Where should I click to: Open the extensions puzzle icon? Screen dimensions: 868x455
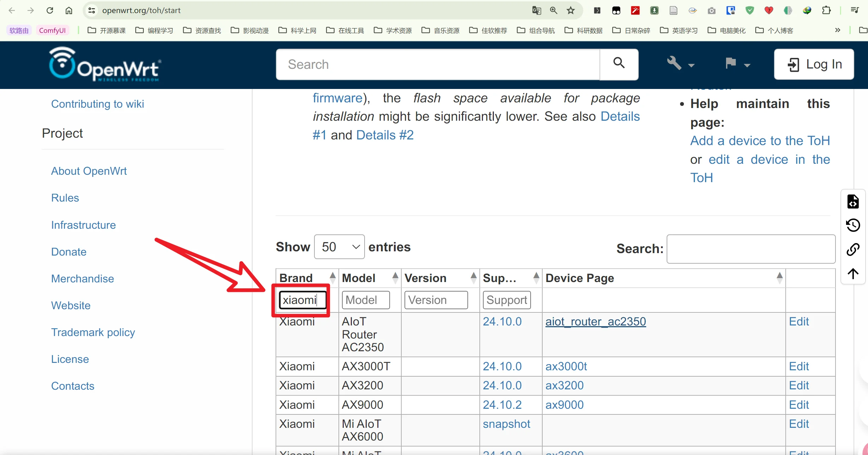(x=826, y=10)
